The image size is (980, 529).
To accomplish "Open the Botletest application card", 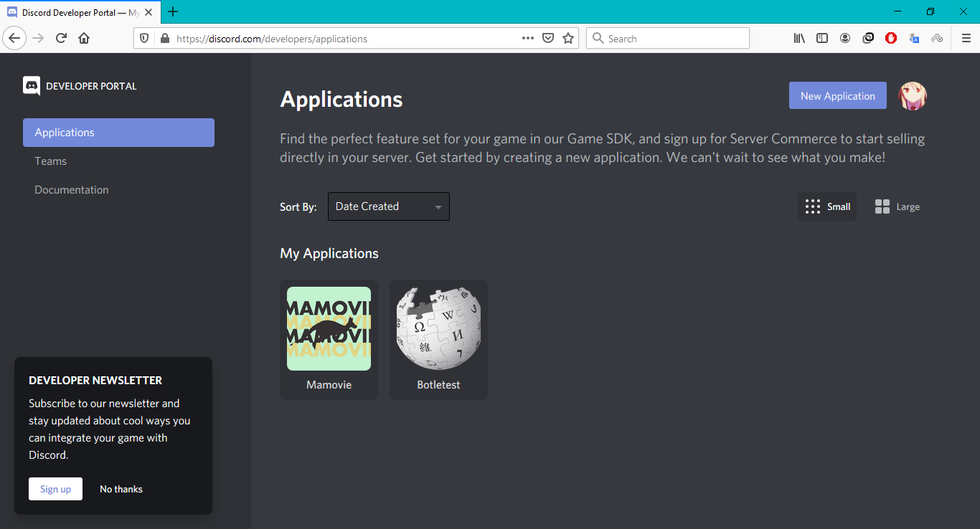I will tap(438, 340).
